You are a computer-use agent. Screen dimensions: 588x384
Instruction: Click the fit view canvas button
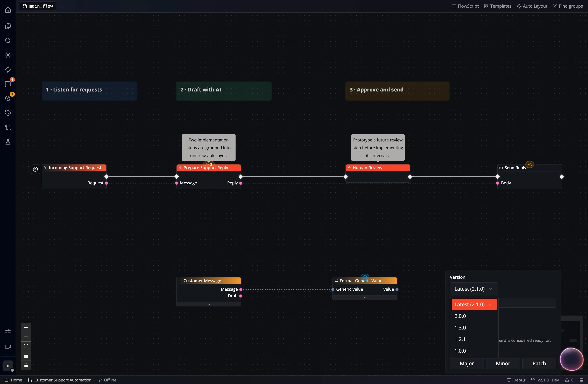26,346
